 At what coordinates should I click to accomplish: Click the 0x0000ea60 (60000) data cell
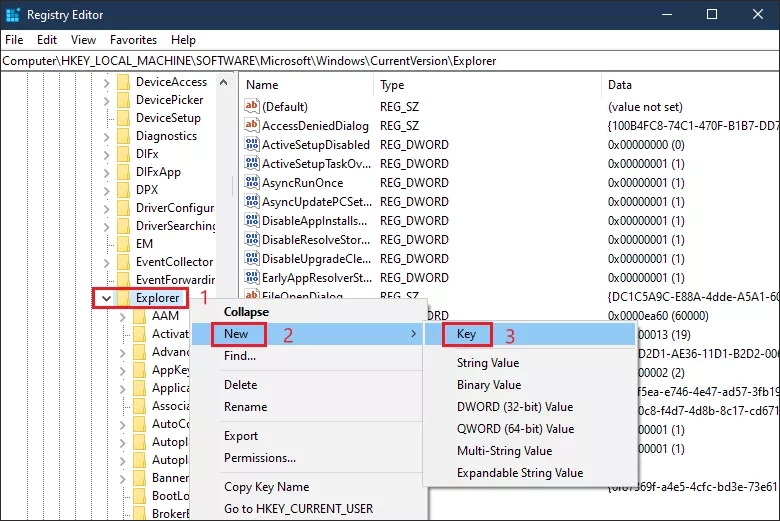658,315
